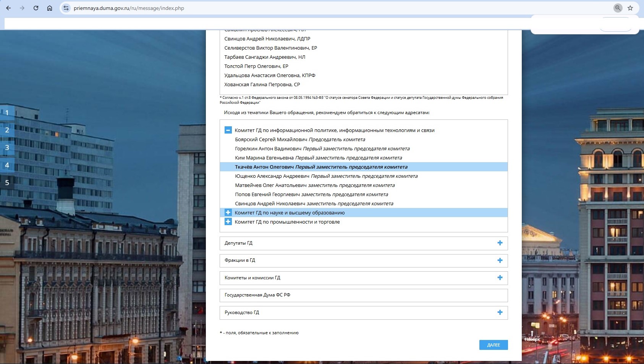Choose Свинцов Андрей Николаевич, ЛДПР in list
Screen dimensions: 644x364
click(267, 39)
